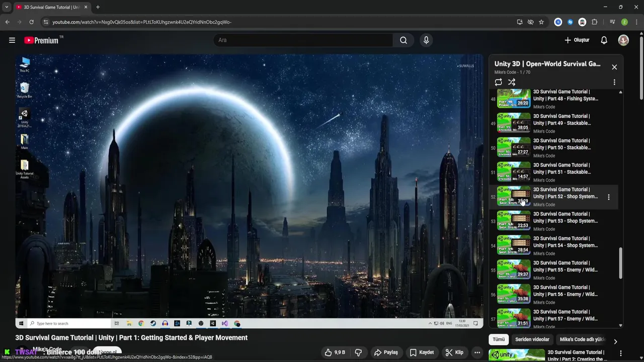Like the video (9,9 B)
The image size is (644, 362).
335,352
